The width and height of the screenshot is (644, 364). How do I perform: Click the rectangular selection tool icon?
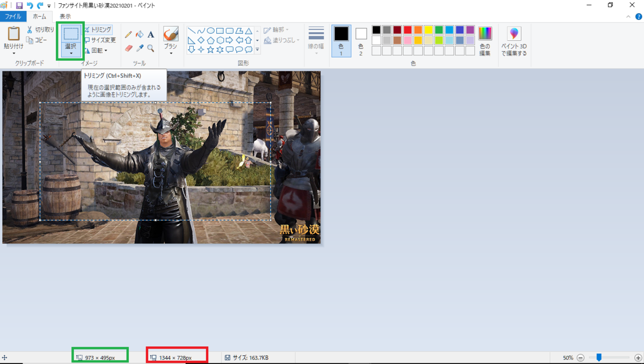point(71,34)
